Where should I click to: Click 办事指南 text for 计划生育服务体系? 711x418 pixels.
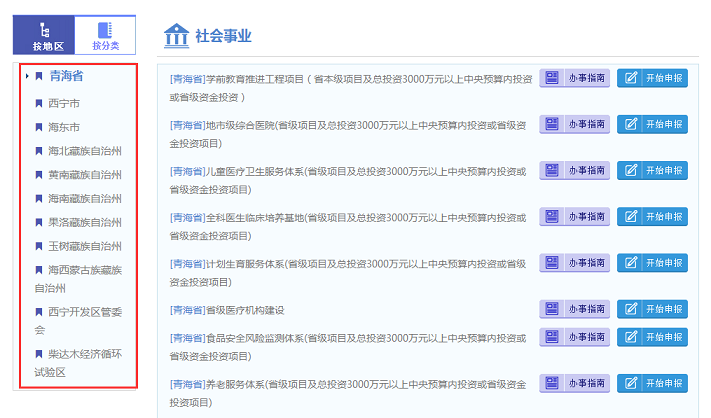click(x=587, y=263)
